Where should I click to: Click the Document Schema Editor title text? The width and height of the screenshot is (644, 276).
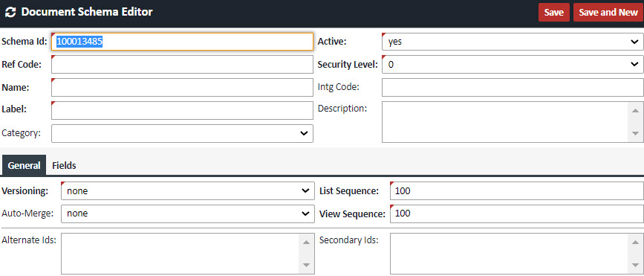[x=87, y=13]
